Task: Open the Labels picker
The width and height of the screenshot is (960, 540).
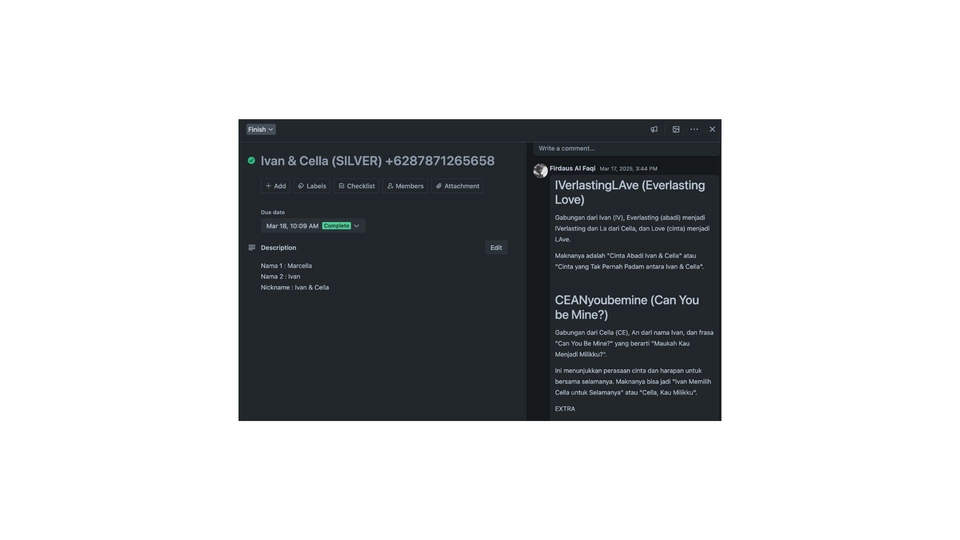Action: (x=312, y=186)
